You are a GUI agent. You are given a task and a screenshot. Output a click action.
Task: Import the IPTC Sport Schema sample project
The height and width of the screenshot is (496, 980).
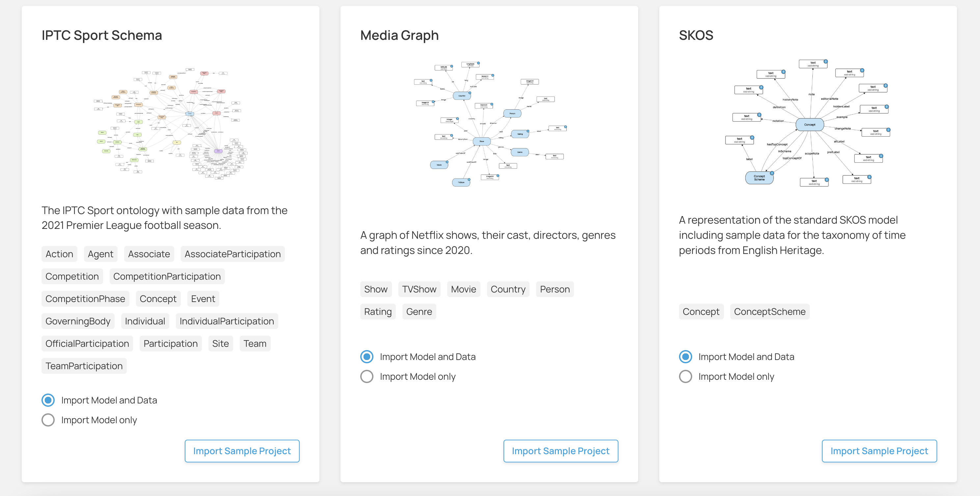tap(242, 451)
